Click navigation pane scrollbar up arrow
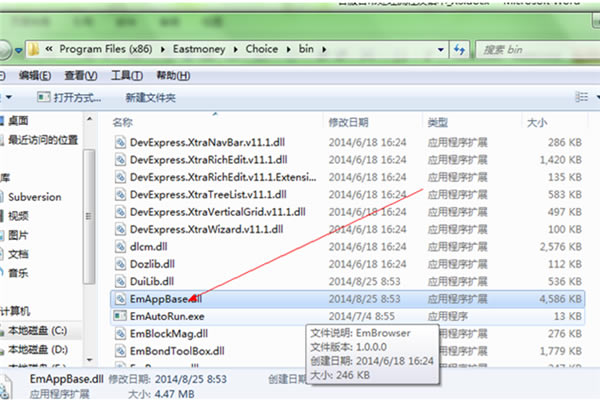 click(x=89, y=119)
